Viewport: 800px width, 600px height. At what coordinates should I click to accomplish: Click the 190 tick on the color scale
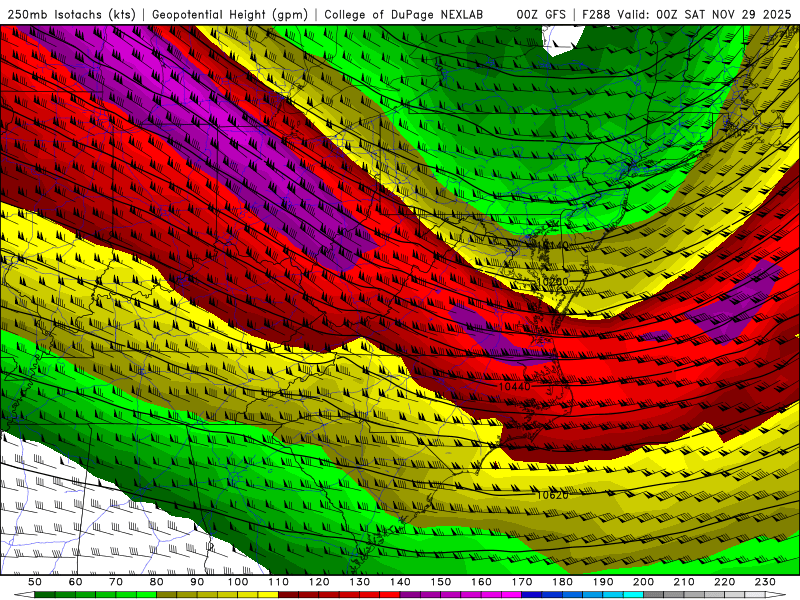[x=603, y=582]
